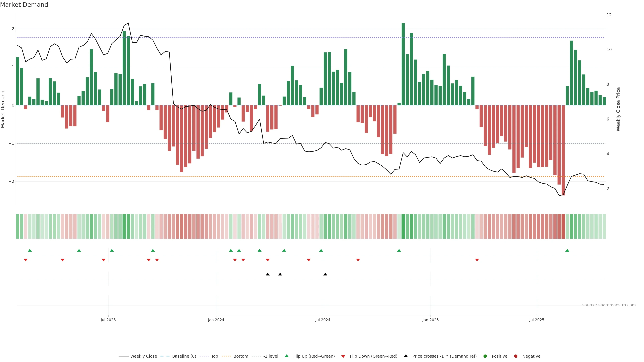Screen dimensions: 644x362
Task: Click the green Positive legend dot
Action: pyautogui.click(x=485, y=356)
